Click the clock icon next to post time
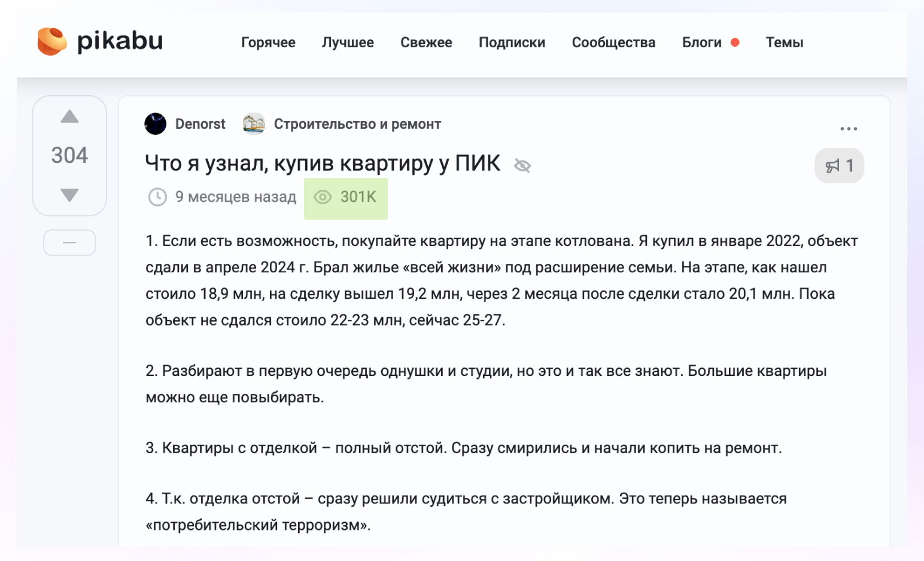 [157, 197]
